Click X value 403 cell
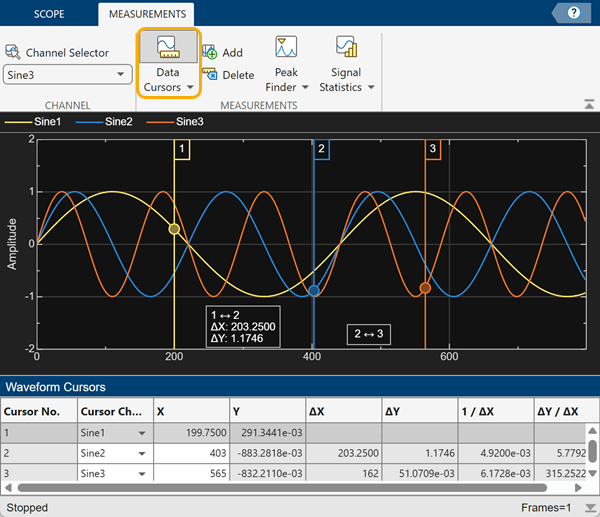 coord(191,453)
